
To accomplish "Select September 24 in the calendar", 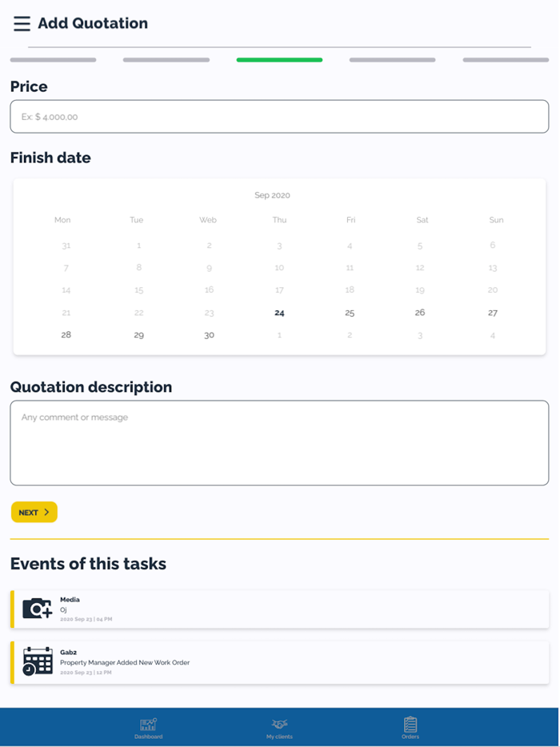I will [x=279, y=313].
